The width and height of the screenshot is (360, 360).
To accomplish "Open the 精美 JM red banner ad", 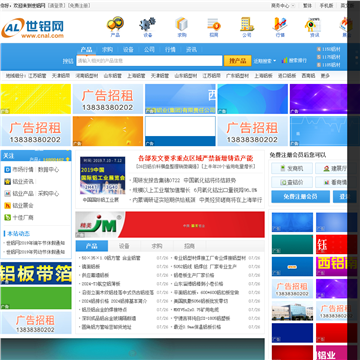I will [170, 225].
